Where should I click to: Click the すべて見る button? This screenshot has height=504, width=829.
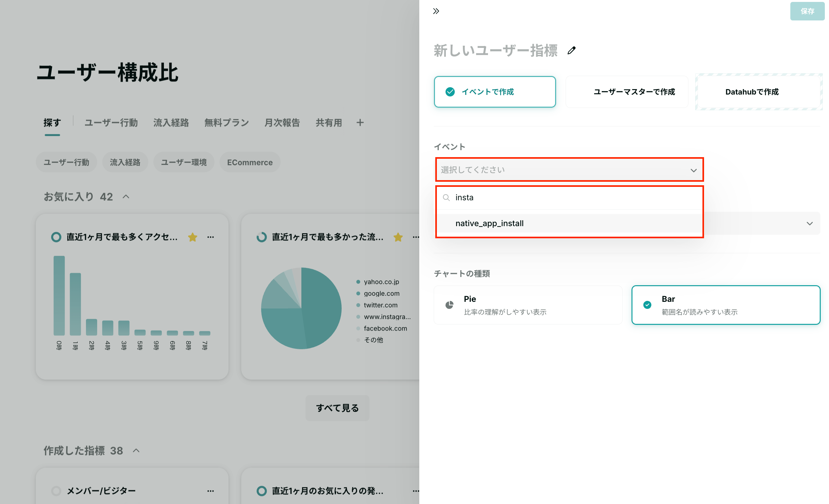pyautogui.click(x=337, y=408)
